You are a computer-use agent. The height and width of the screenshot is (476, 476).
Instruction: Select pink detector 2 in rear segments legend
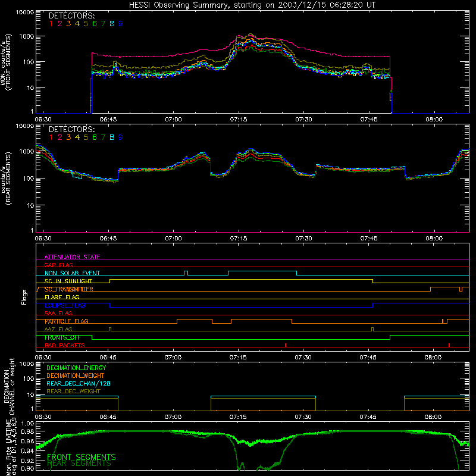(60, 137)
